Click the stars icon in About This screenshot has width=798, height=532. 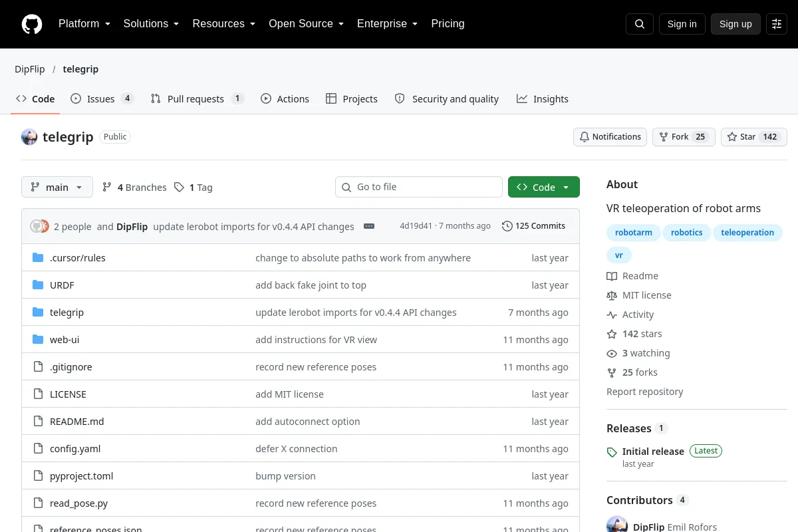(612, 334)
